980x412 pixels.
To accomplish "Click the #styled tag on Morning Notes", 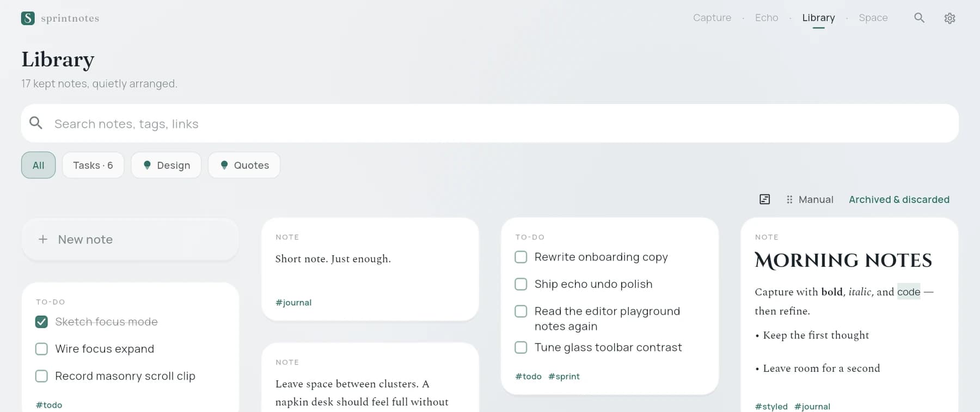I will (x=771, y=407).
